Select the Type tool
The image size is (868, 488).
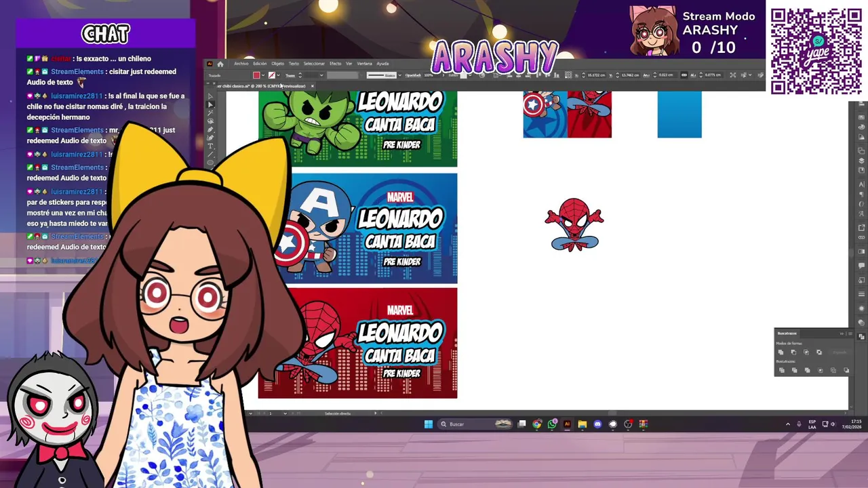pyautogui.click(x=210, y=146)
